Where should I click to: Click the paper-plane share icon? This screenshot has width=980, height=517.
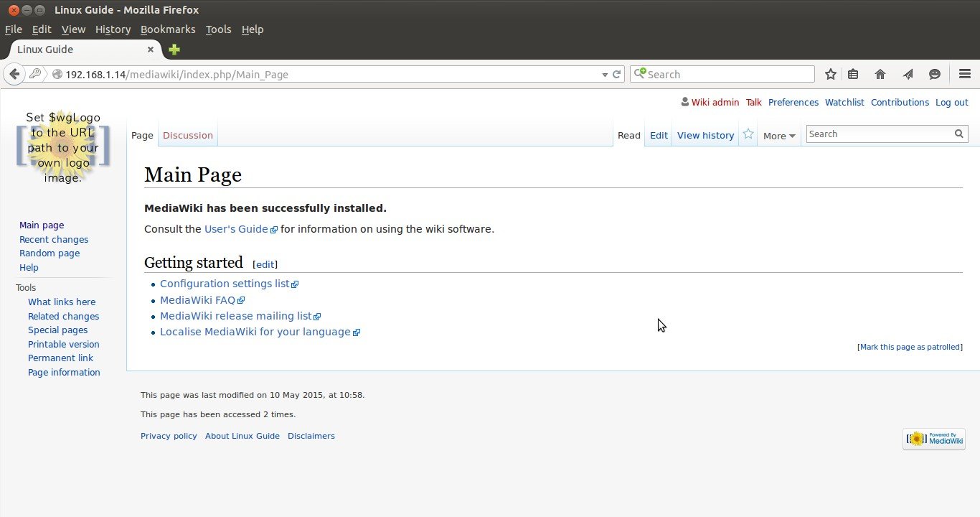908,74
